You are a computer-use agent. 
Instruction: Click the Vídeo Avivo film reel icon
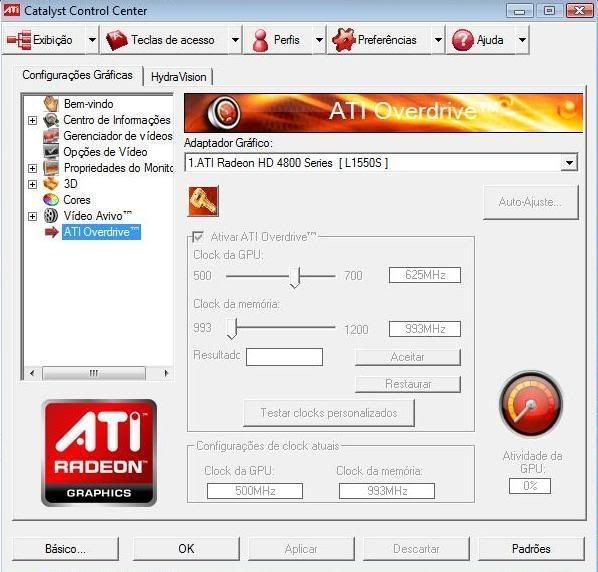click(51, 216)
